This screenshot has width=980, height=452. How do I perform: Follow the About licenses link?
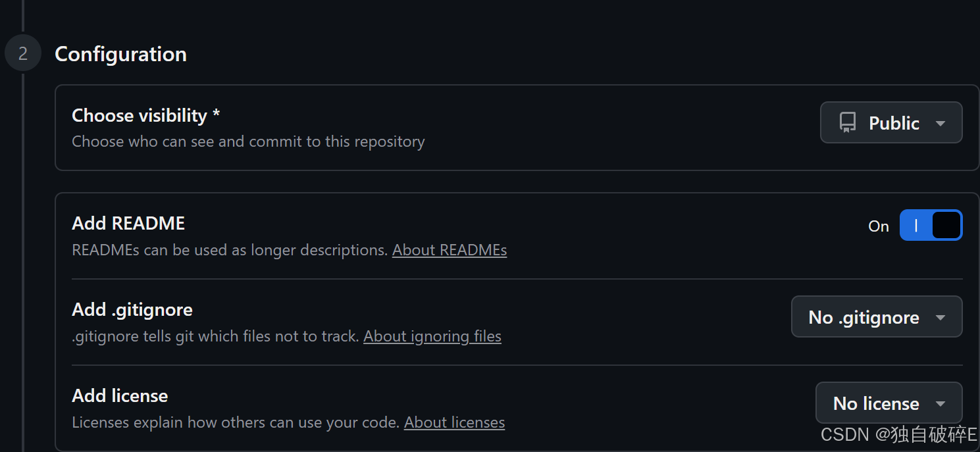pyautogui.click(x=454, y=422)
